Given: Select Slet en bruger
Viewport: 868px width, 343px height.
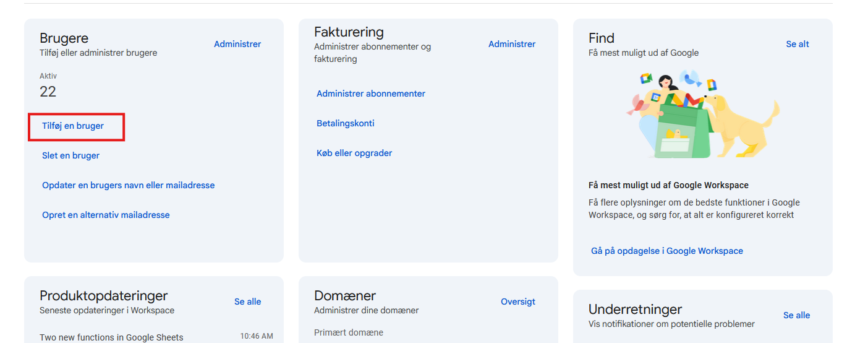Looking at the screenshot, I should pos(70,155).
